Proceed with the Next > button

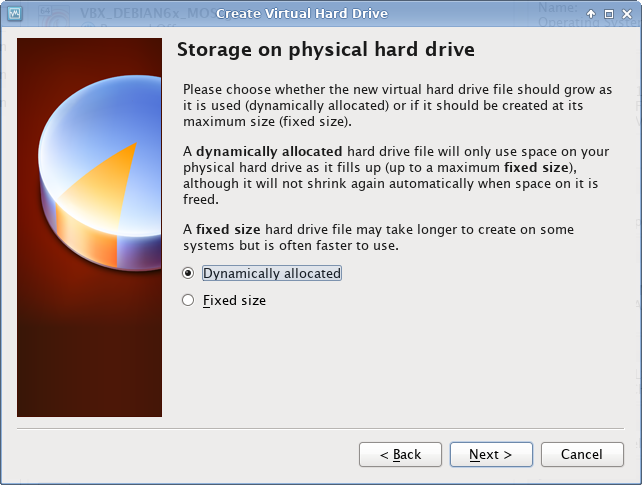pos(491,454)
